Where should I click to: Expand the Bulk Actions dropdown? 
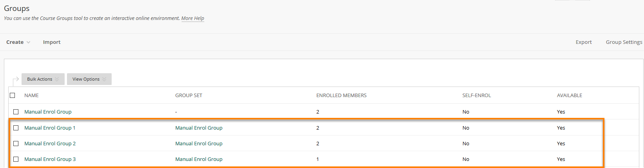click(43, 79)
